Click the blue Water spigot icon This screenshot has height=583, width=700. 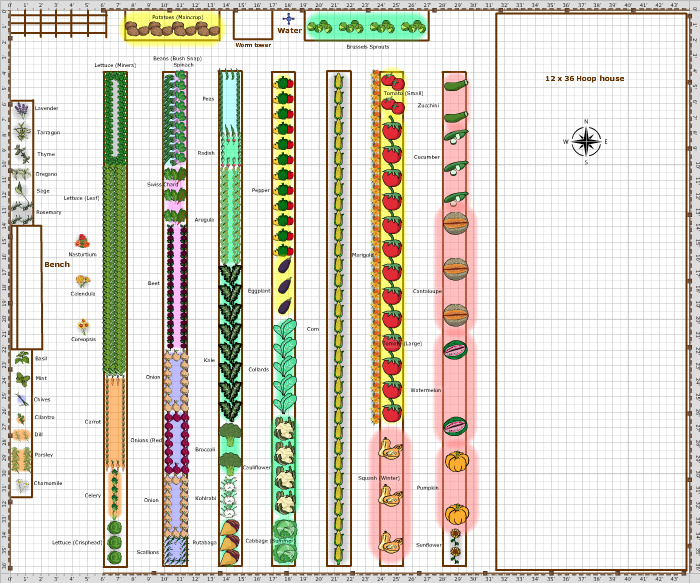click(x=288, y=19)
